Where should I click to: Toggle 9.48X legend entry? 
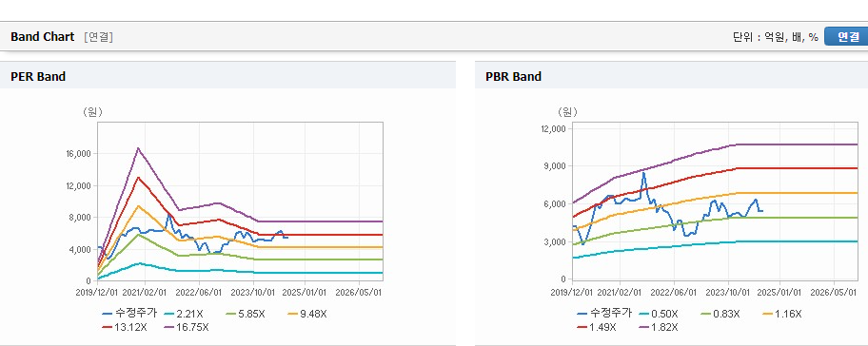pyautogui.click(x=307, y=314)
